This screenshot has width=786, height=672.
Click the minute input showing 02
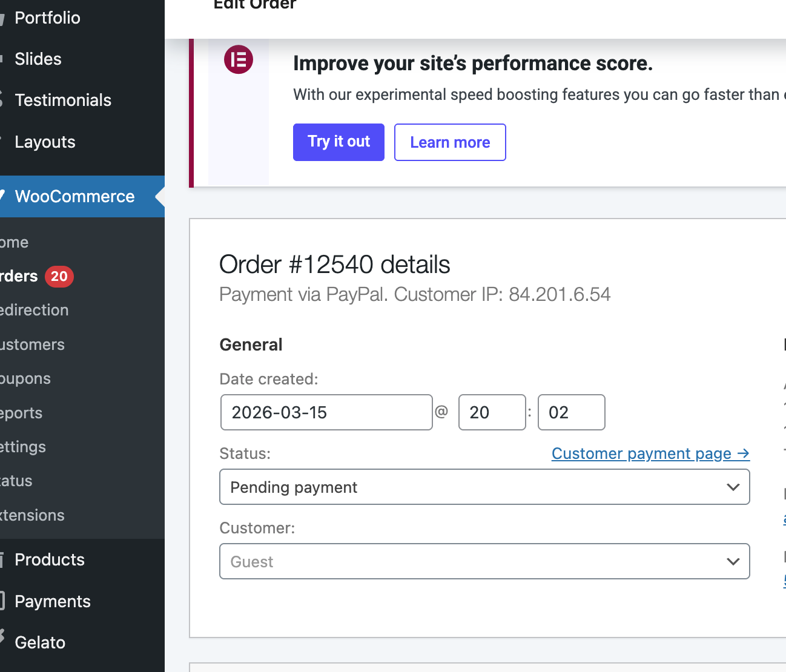coord(571,413)
